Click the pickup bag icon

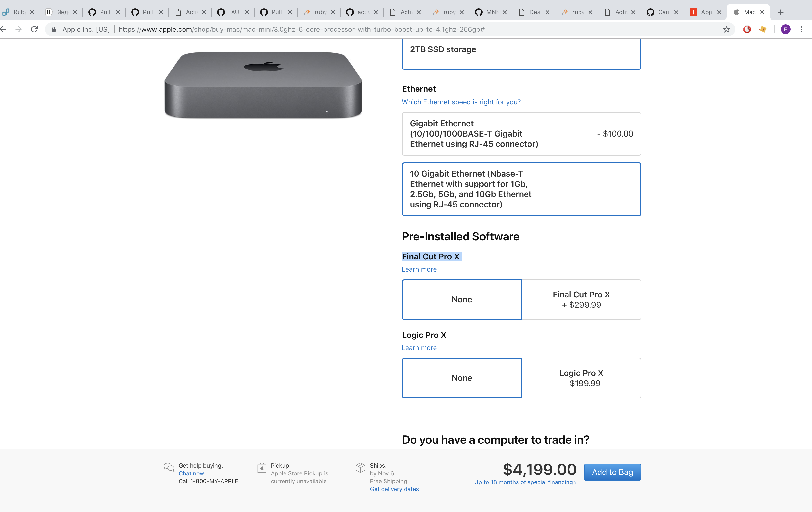(262, 468)
